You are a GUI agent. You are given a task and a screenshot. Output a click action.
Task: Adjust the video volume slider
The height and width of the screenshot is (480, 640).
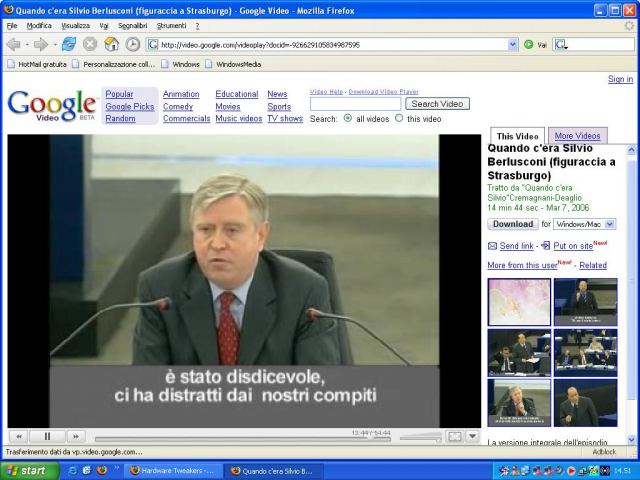pos(420,438)
